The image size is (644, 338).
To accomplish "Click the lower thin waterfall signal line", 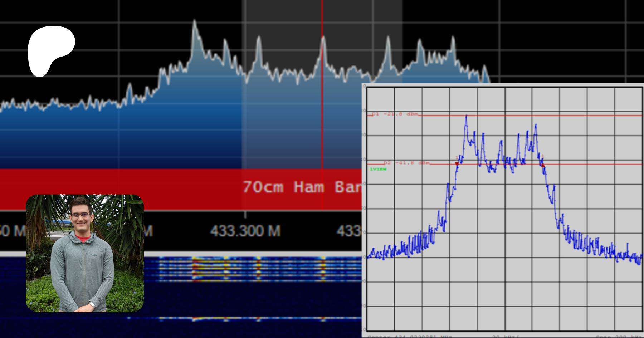I will [x=258, y=318].
